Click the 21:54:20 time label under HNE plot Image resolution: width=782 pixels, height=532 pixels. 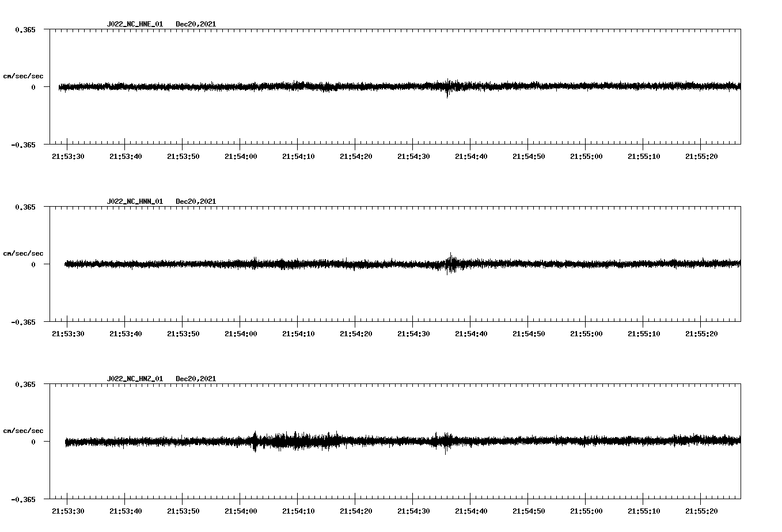point(356,156)
